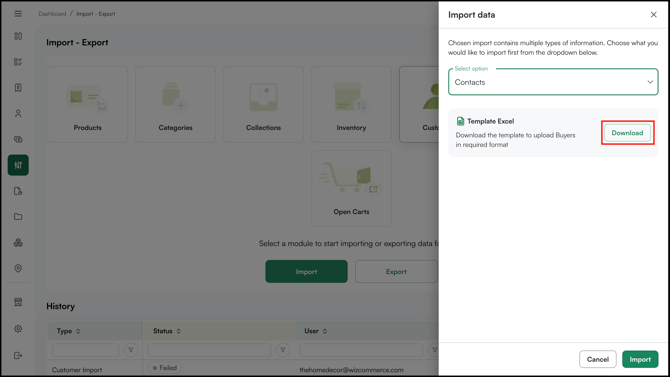Close the Import data panel
This screenshot has height=377, width=670.
tap(653, 15)
